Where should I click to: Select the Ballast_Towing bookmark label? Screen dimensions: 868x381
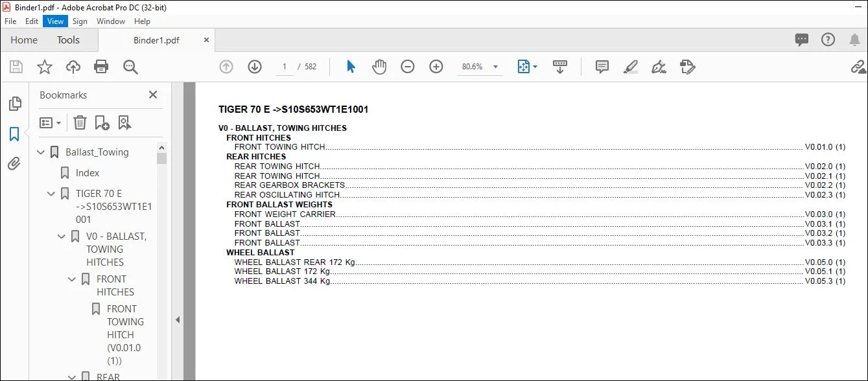97,152
